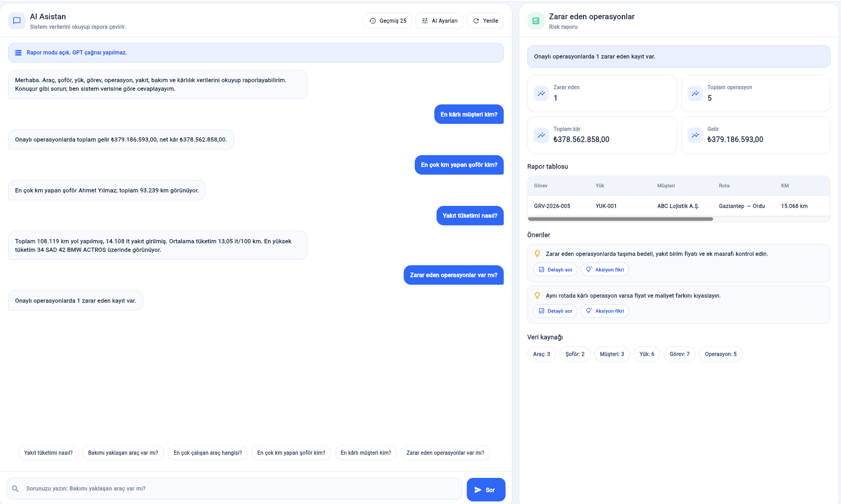841x504 pixels.
Task: Click the lightbulb icon beside the taşıma bedeli suggestion
Action: tap(537, 254)
